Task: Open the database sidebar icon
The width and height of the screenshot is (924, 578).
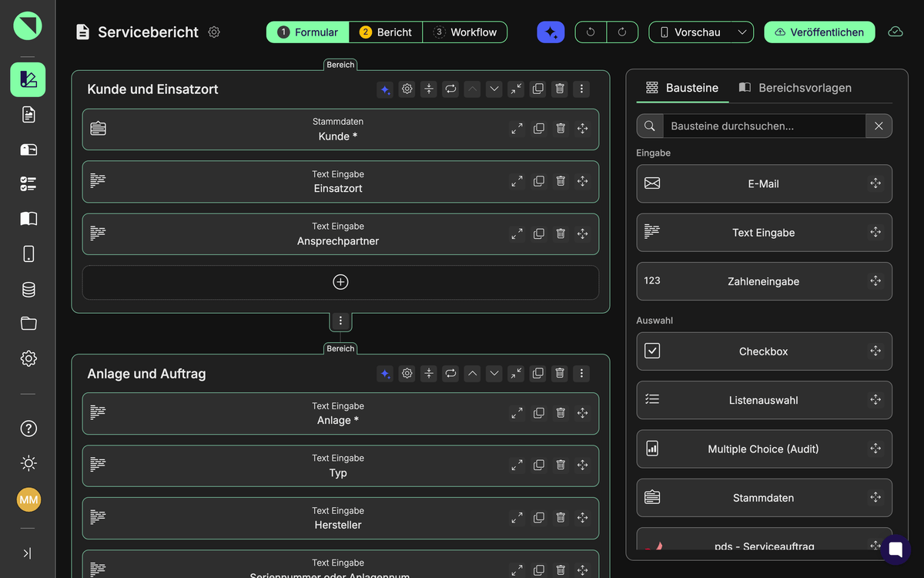Action: click(28, 289)
